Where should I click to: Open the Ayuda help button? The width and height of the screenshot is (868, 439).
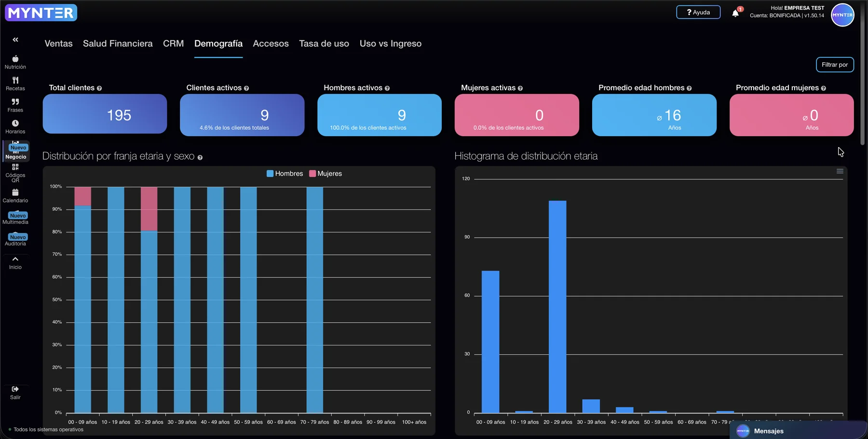(x=698, y=12)
